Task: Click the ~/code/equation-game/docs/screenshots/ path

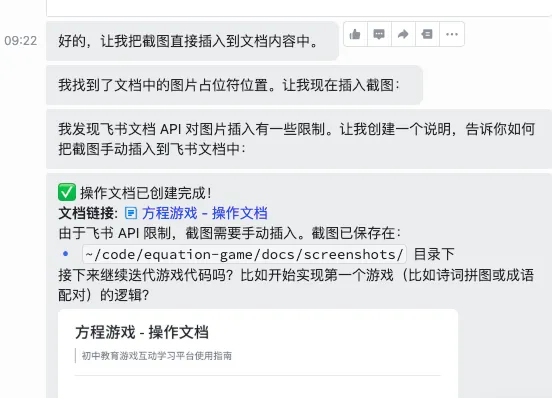Action: [x=244, y=254]
